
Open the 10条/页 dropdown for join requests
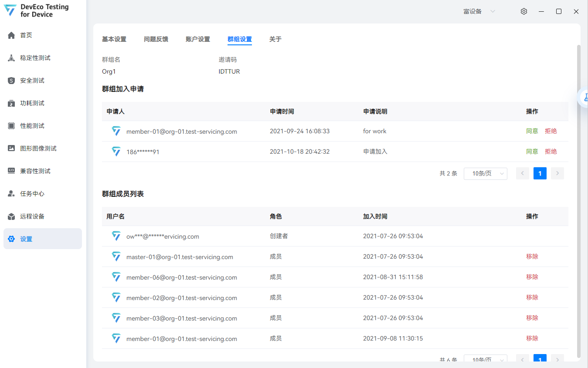[x=485, y=173]
